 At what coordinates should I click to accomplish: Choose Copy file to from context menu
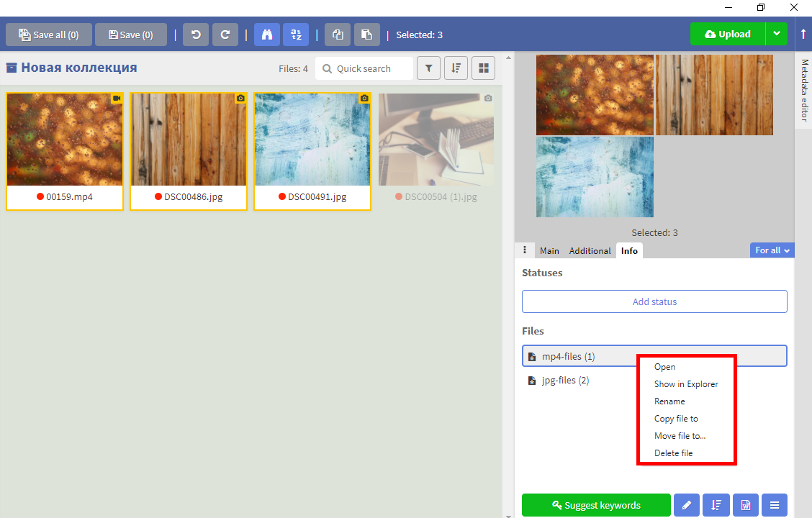[x=676, y=418]
